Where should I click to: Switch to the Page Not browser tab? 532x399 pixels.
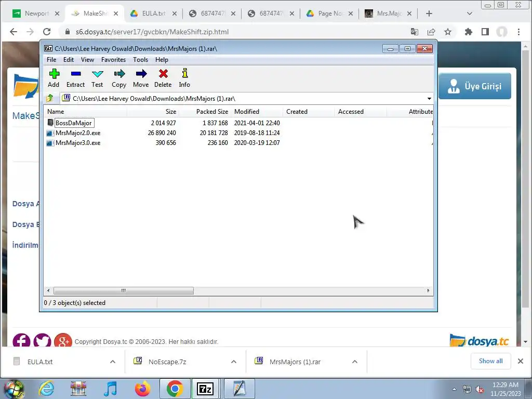click(x=330, y=14)
